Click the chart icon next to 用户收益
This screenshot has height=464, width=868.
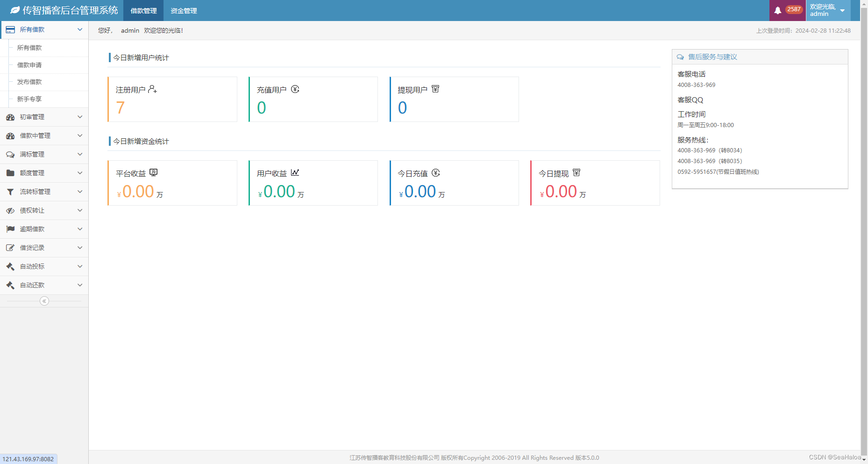coord(295,172)
